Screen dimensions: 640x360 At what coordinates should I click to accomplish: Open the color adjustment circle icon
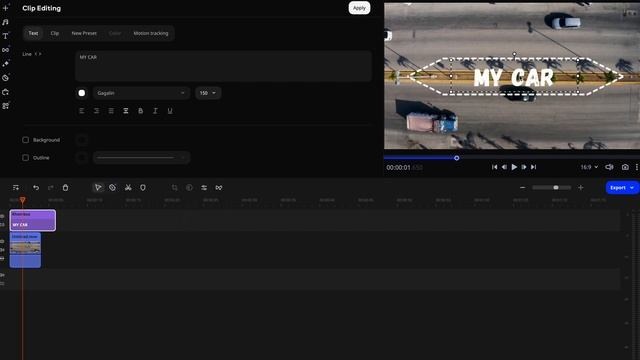(x=189, y=187)
